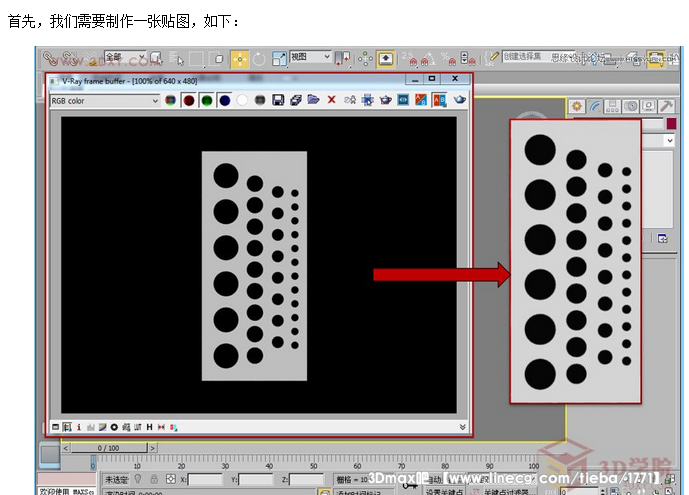Click Use Pivot Point Center tool
Viewport: 689px width, 495px height.
pos(342,59)
